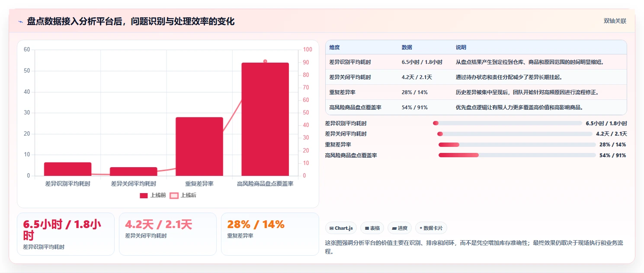Select the 进度 tag chip

(x=400, y=228)
